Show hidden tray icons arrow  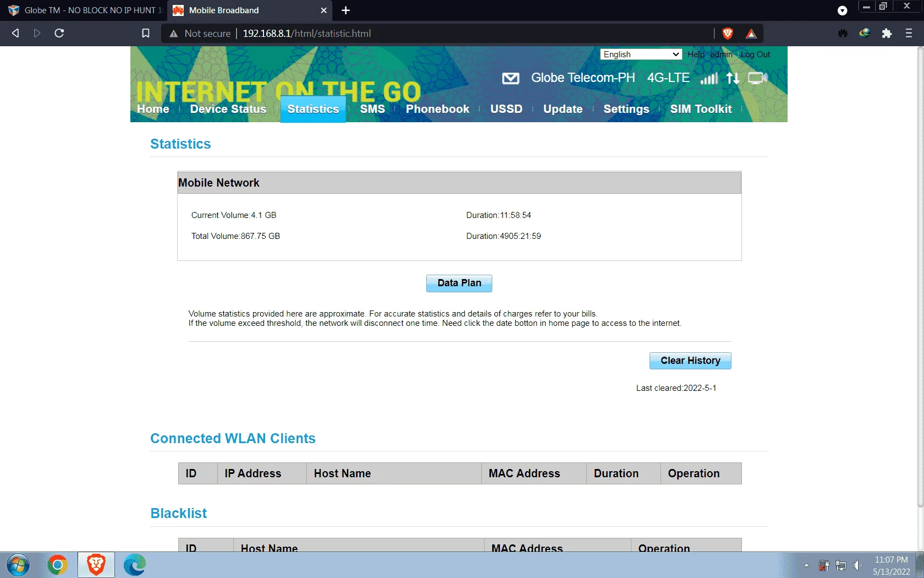pyautogui.click(x=806, y=565)
